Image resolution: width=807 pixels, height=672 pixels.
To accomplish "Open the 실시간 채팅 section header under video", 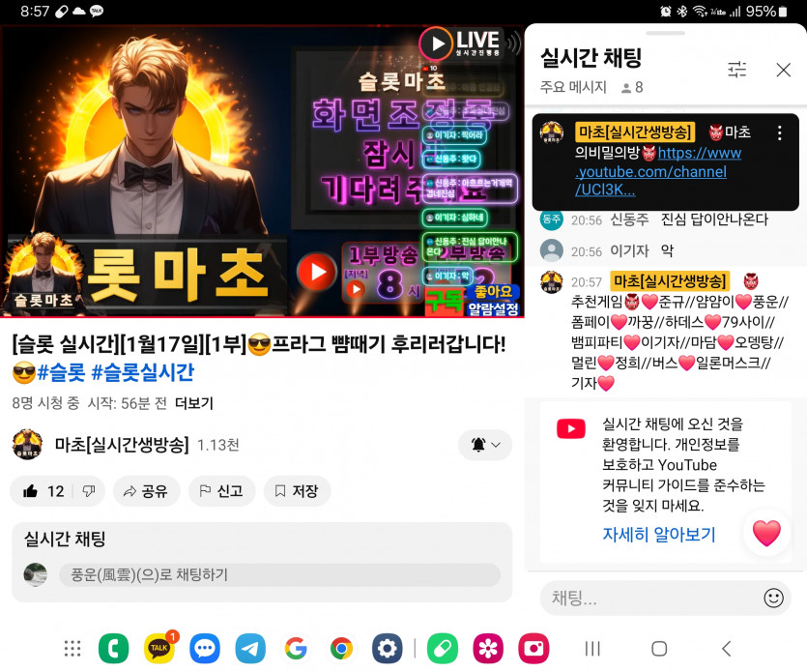I will (65, 540).
